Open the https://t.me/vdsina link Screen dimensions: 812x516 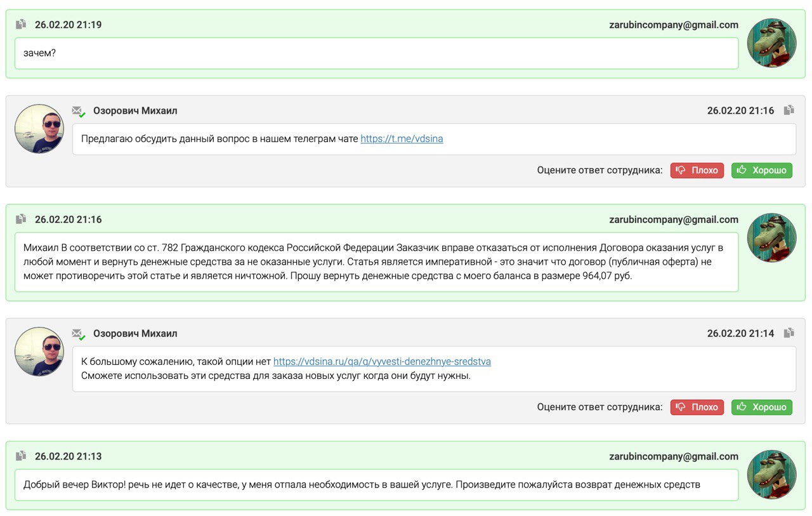(x=402, y=138)
